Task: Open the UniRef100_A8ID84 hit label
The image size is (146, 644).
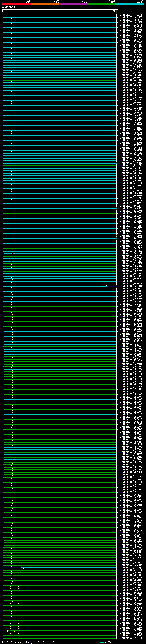Action: point(131,15)
